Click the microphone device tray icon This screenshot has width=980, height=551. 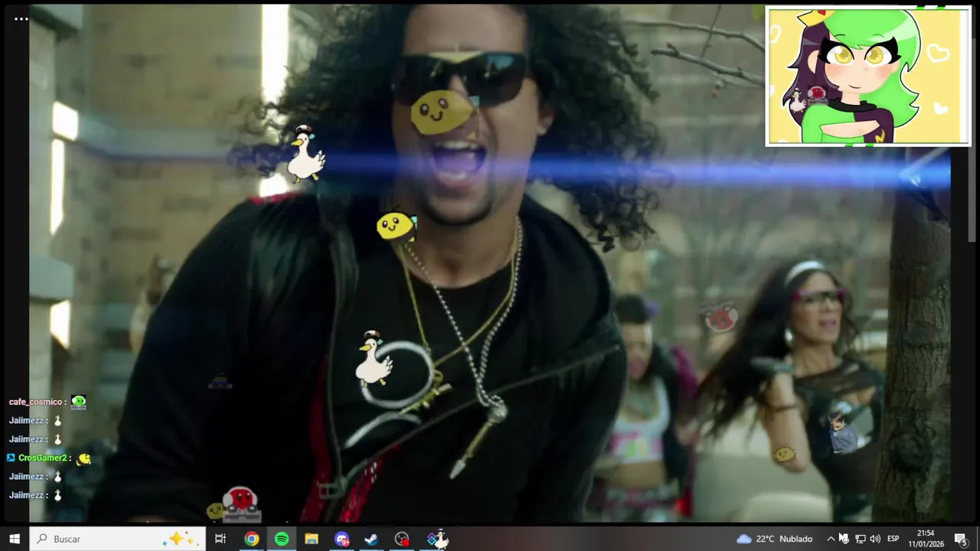coord(844,539)
